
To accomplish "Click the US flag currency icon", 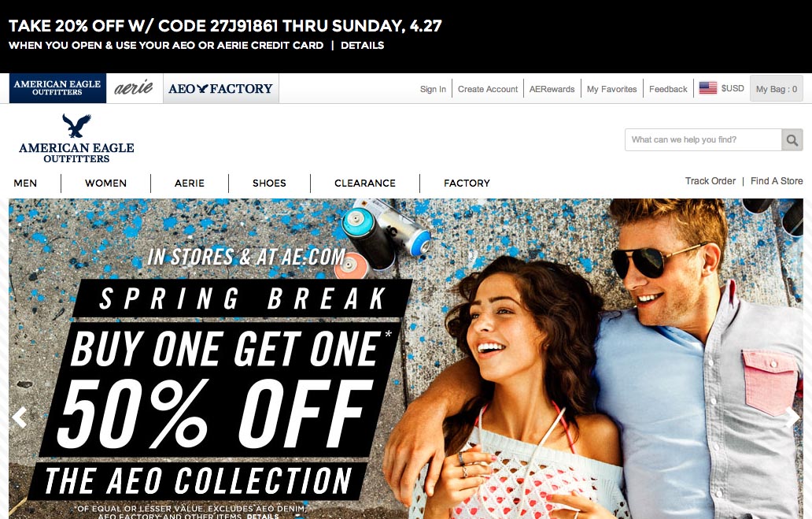I will [x=708, y=88].
